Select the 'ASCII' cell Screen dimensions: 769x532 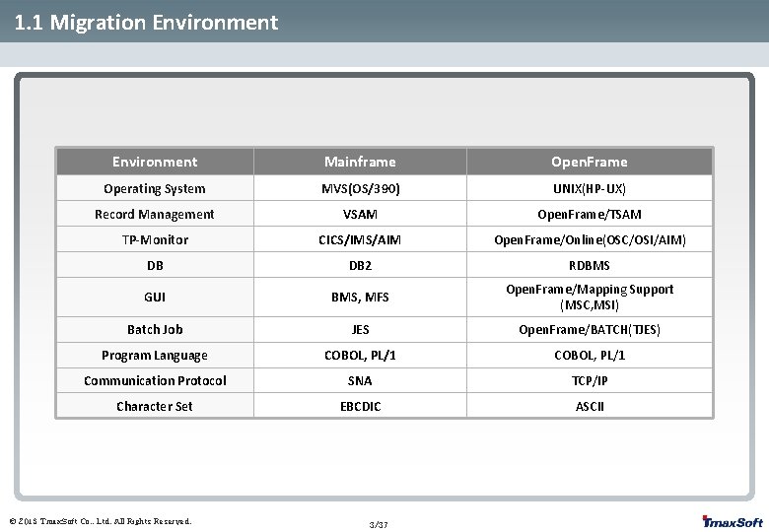(590, 406)
